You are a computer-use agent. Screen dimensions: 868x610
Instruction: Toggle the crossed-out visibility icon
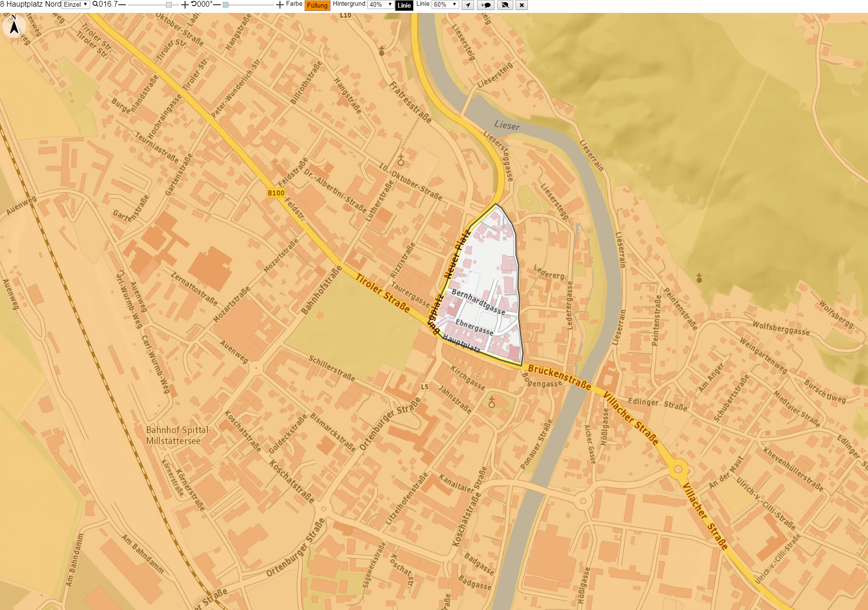pos(505,5)
